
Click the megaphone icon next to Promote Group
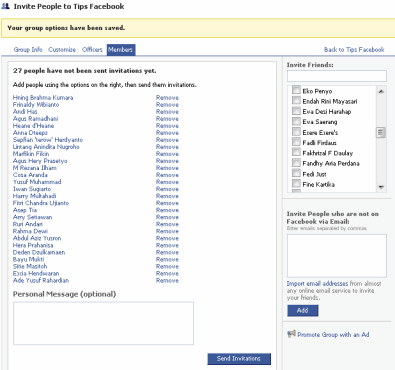292,334
